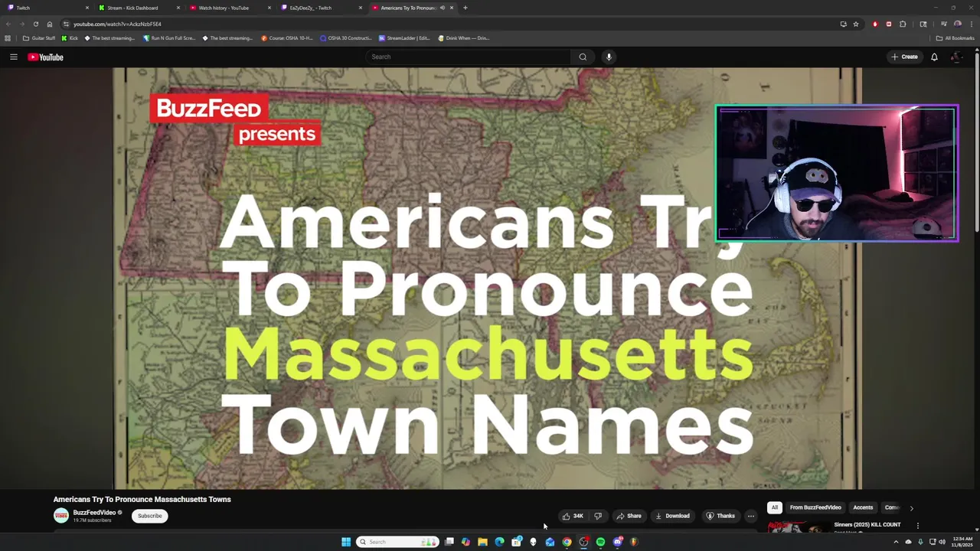The width and height of the screenshot is (980, 551).
Task: Open OBS Studio from taskbar
Action: (583, 542)
